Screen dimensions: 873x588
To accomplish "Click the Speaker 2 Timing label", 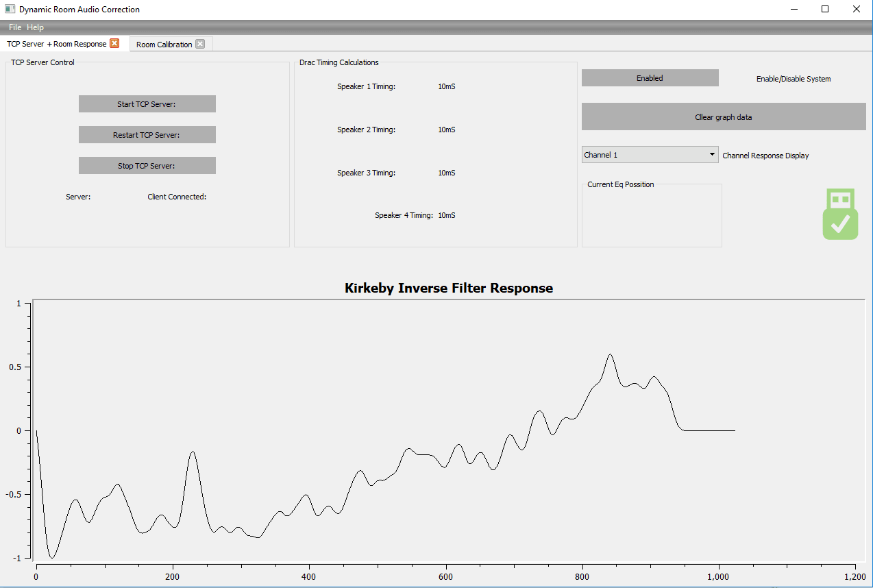I will click(366, 130).
